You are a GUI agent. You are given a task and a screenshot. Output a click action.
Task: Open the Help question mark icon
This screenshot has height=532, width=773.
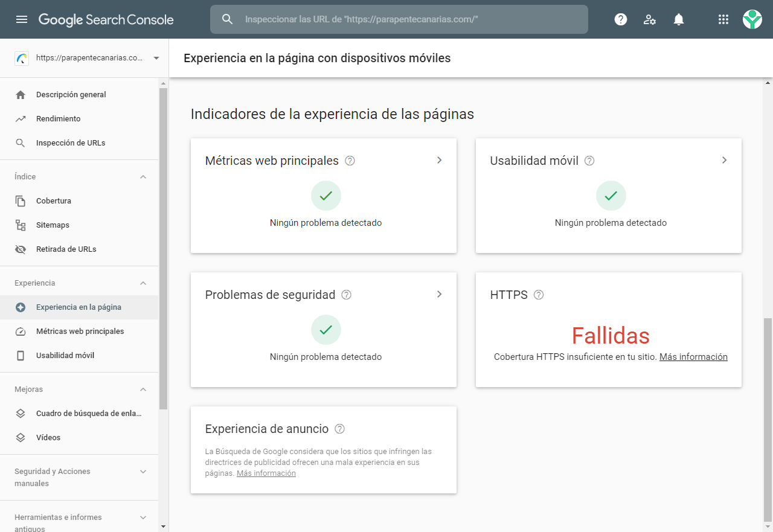tap(620, 19)
